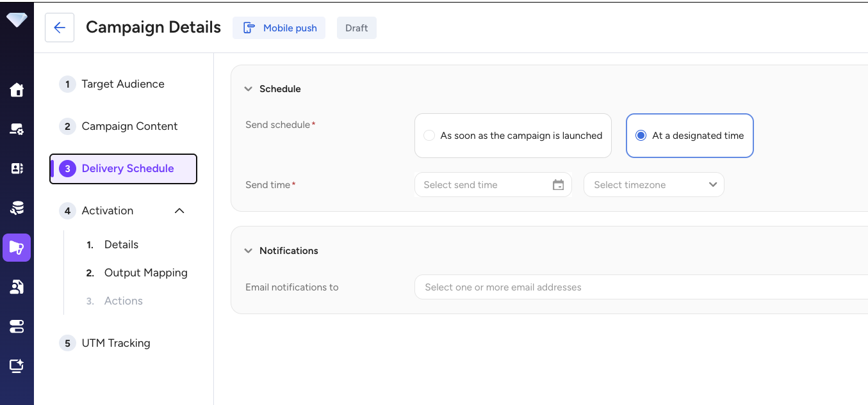The height and width of the screenshot is (405, 868).
Task: Collapse the Activation step submenu
Action: pos(179,210)
